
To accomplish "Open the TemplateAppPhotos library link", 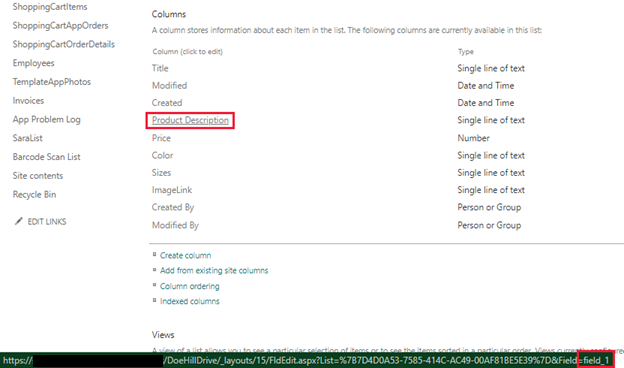I will point(51,82).
